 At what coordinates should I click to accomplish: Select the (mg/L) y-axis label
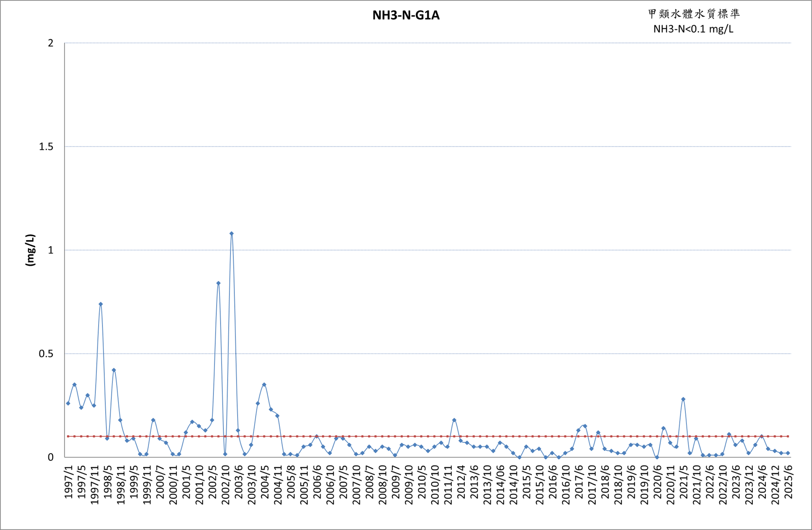pyautogui.click(x=30, y=250)
